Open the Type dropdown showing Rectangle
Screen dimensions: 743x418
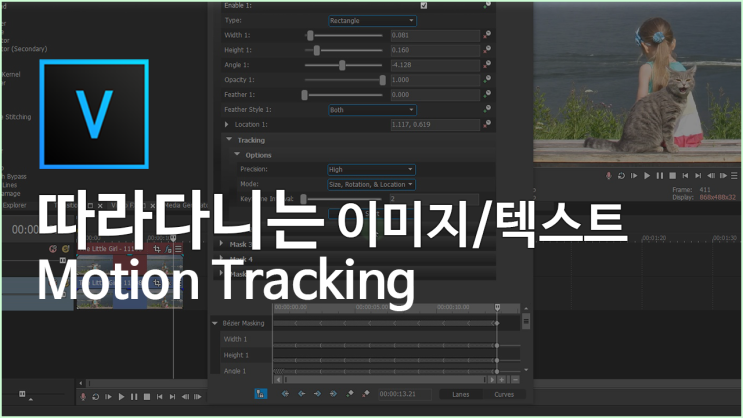coord(372,21)
